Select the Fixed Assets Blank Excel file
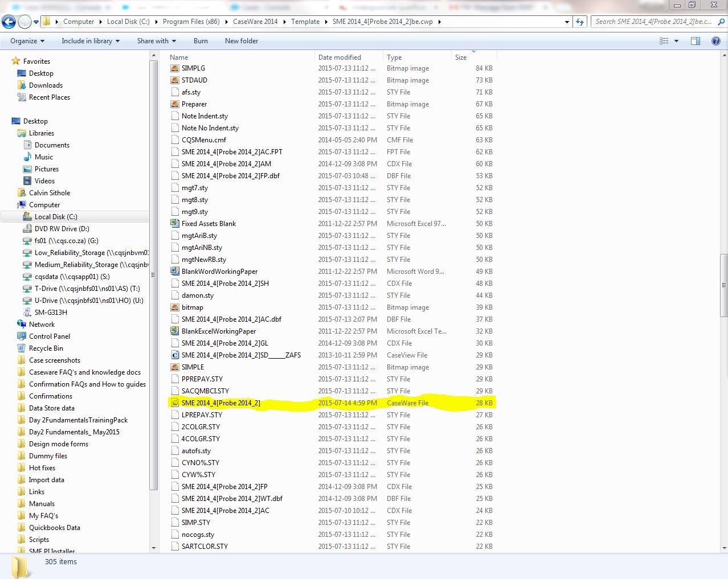 [x=208, y=224]
